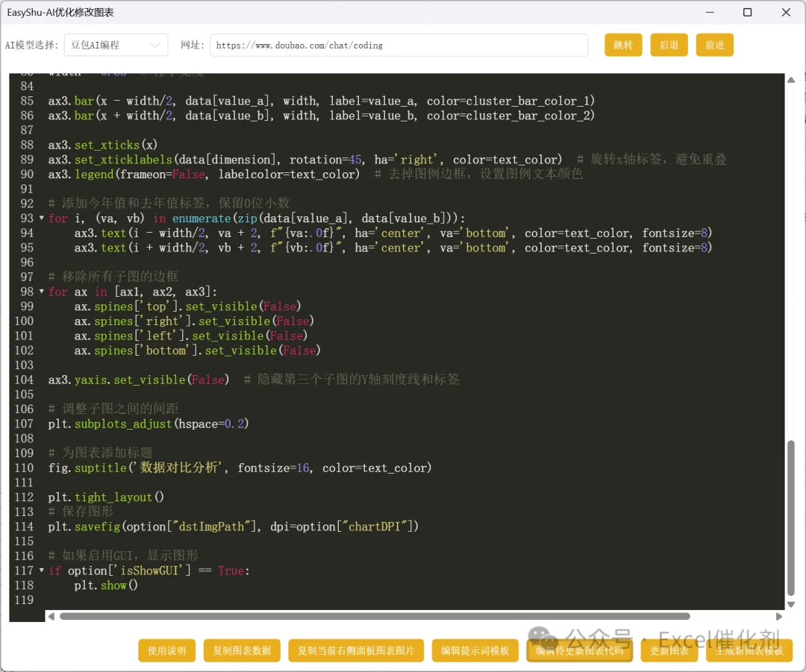Place cursor on 'plt.tight_layout()' at line 112
Screen dimensions: 806x672
point(106,497)
